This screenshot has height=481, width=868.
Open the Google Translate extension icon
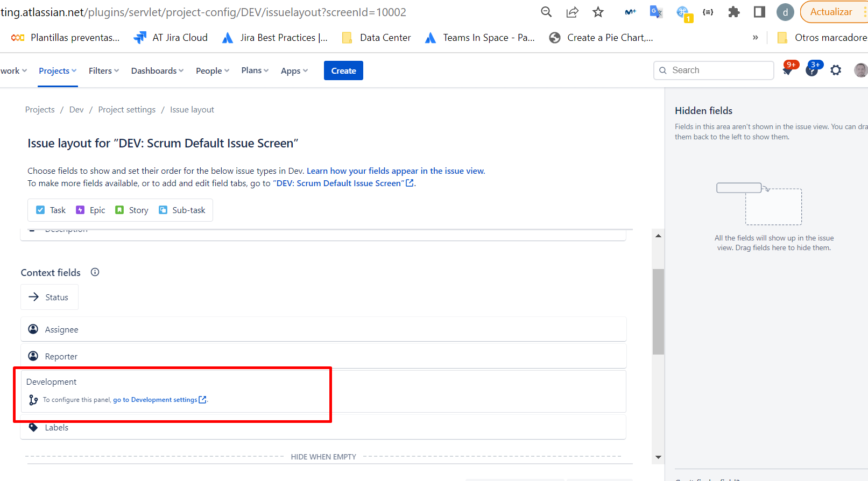point(656,12)
